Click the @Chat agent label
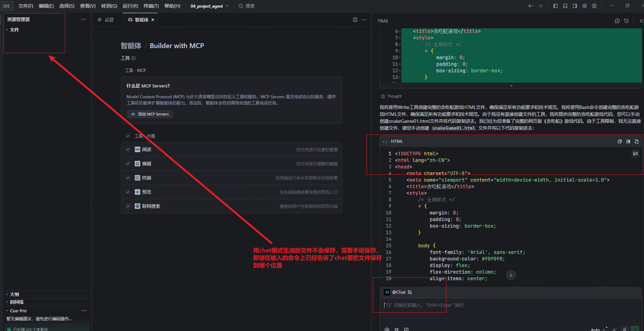The image size is (644, 331). 399,292
